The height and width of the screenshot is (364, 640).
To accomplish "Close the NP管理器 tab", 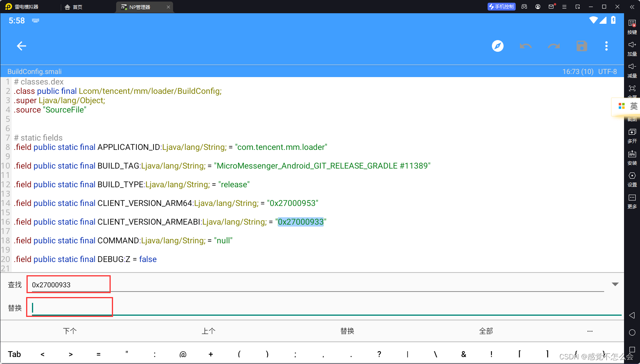I will click(x=168, y=7).
